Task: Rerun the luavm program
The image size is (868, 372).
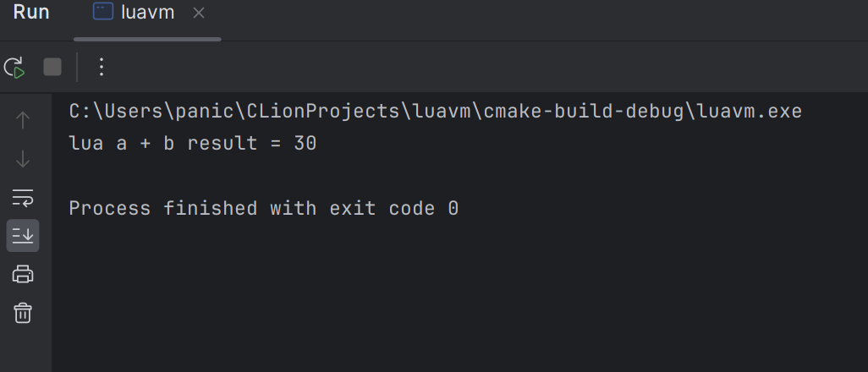Action: [x=14, y=68]
